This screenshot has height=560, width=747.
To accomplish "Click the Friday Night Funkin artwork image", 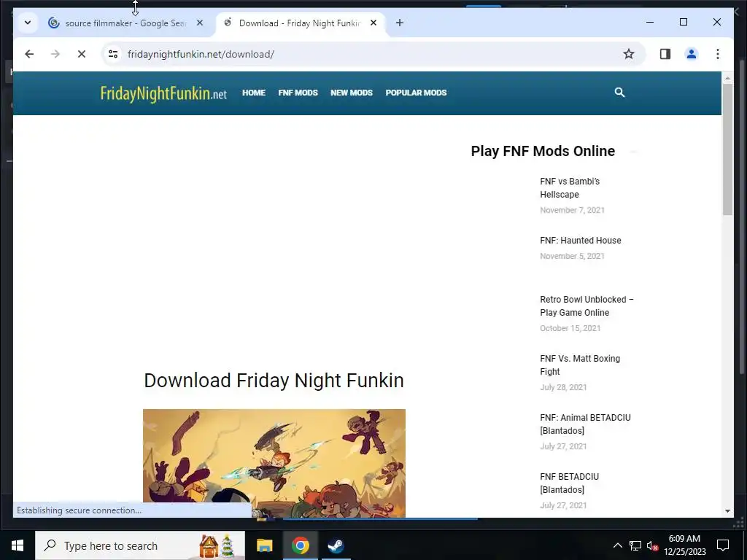I will click(x=274, y=463).
